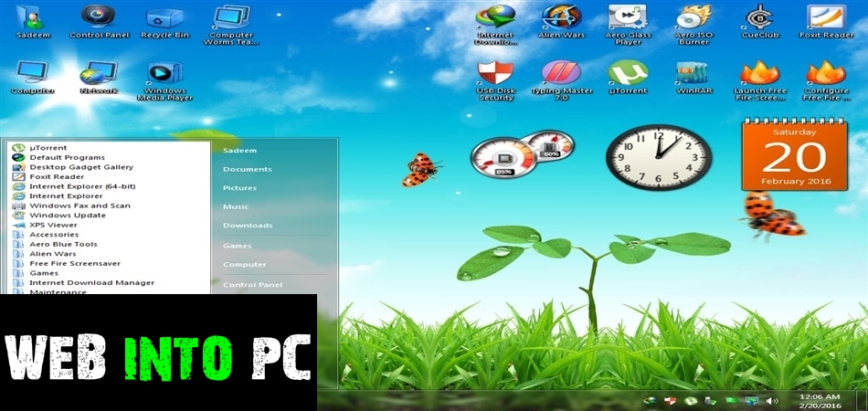Open Foxit Reader desktop shortcut

click(x=827, y=21)
